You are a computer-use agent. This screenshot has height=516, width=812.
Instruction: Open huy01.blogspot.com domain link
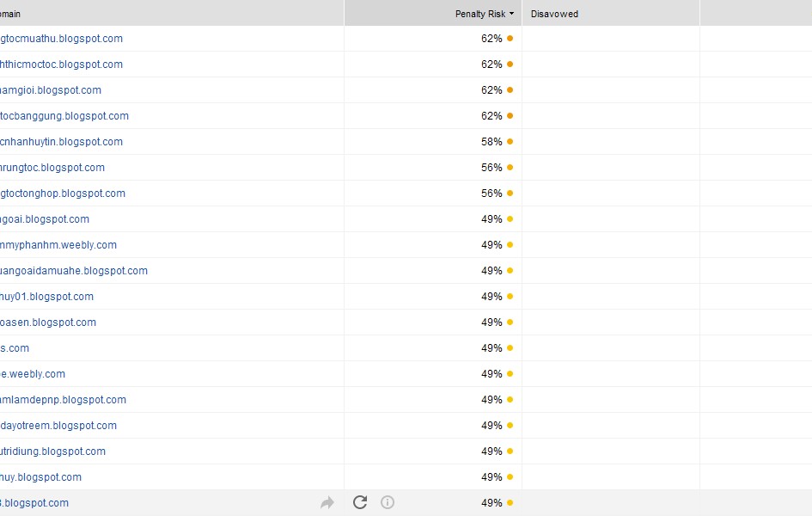(47, 297)
